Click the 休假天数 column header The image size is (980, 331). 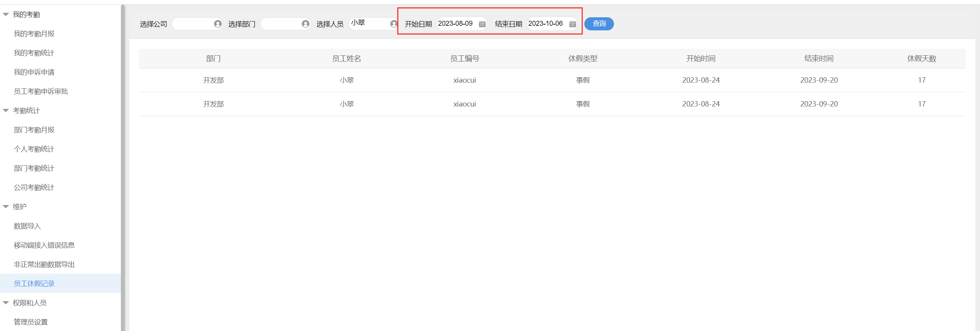click(x=921, y=59)
